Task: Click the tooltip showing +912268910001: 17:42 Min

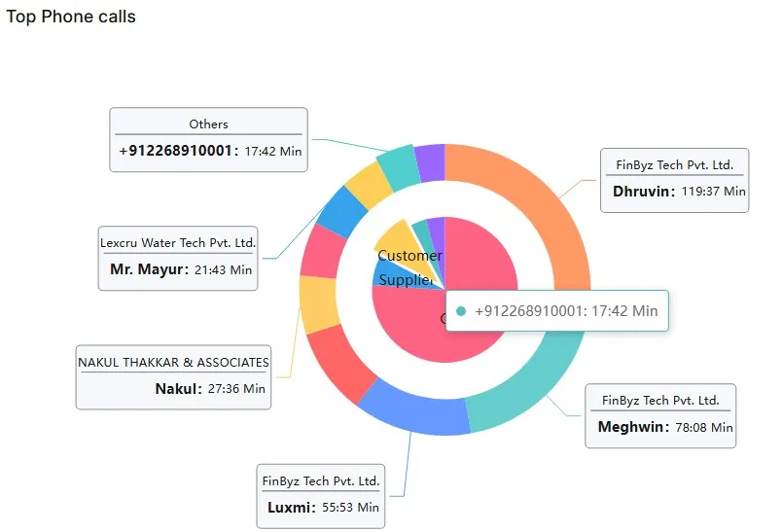Action: click(x=556, y=310)
